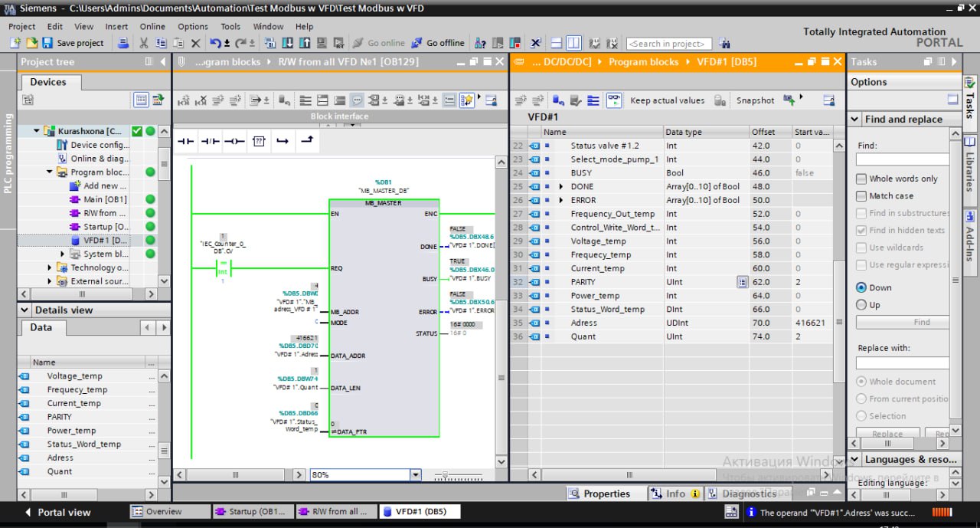Click the Print icon in main toolbar
This screenshot has height=528, width=980.
[x=123, y=43]
